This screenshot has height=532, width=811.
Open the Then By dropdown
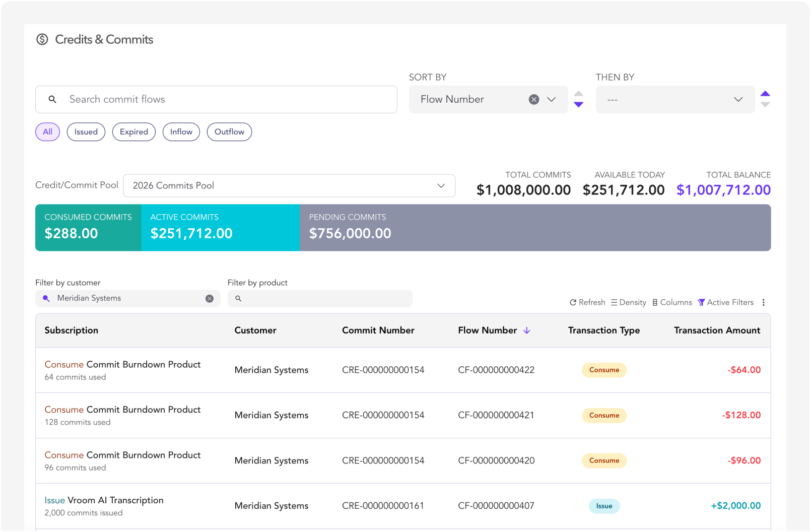[x=675, y=100]
